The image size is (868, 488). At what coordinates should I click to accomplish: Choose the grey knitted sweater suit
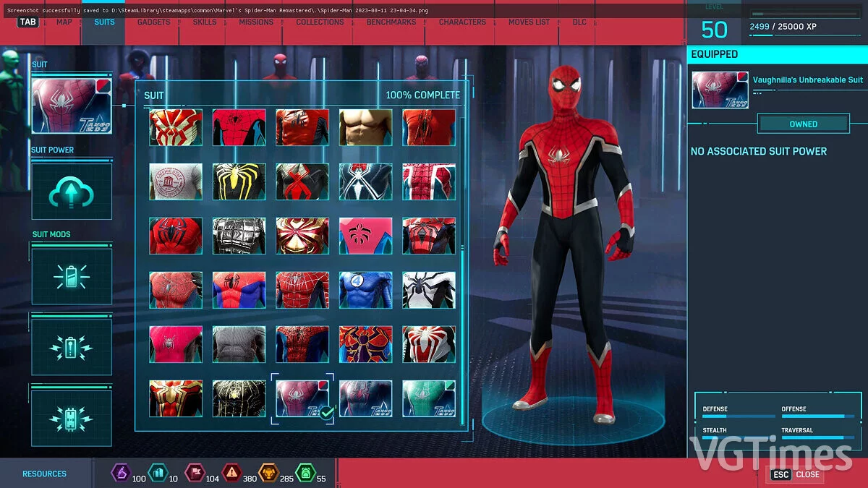click(239, 344)
